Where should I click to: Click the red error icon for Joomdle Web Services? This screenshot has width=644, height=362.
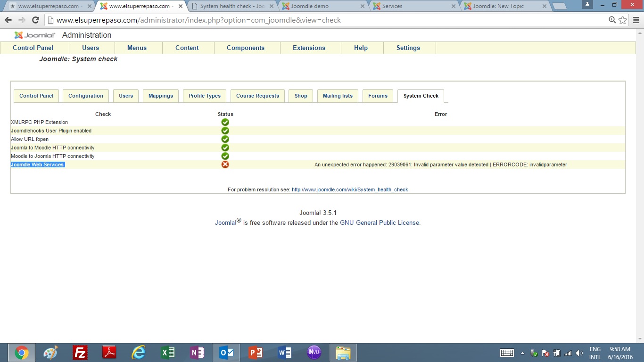[x=225, y=165]
